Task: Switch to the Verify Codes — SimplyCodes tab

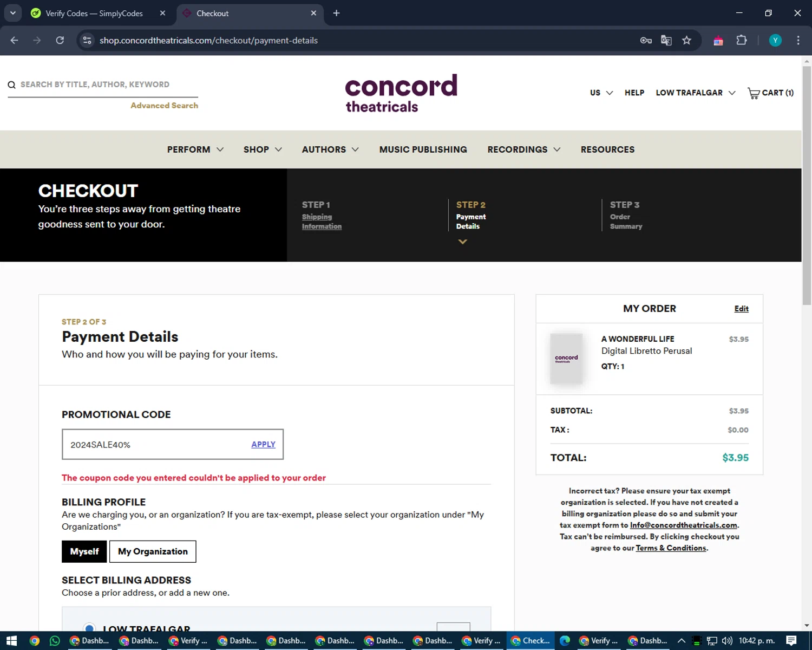Action: (95, 13)
